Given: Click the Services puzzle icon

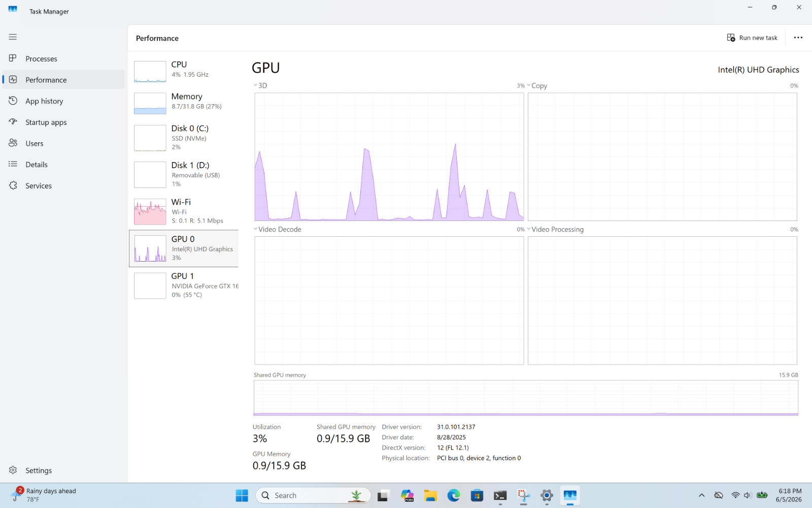Looking at the screenshot, I should pyautogui.click(x=13, y=185).
